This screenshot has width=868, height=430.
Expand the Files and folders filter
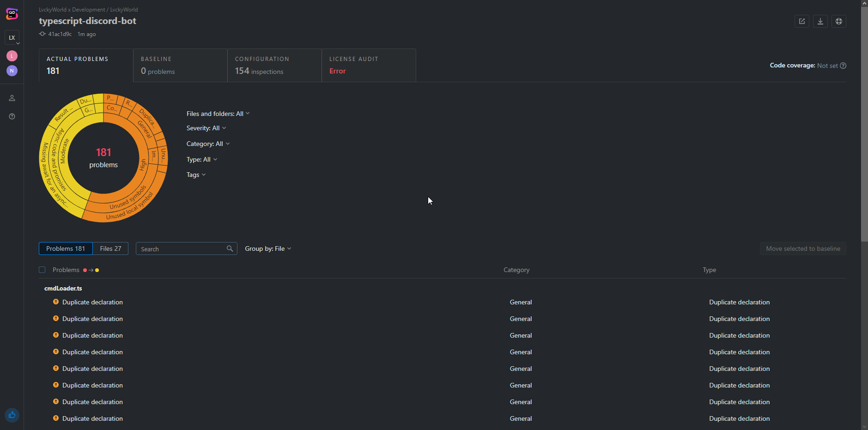point(218,114)
